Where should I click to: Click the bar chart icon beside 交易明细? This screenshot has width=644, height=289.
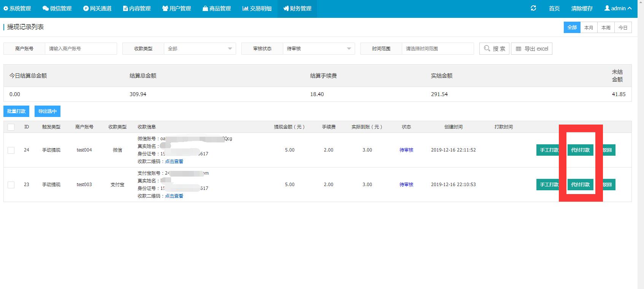click(245, 8)
